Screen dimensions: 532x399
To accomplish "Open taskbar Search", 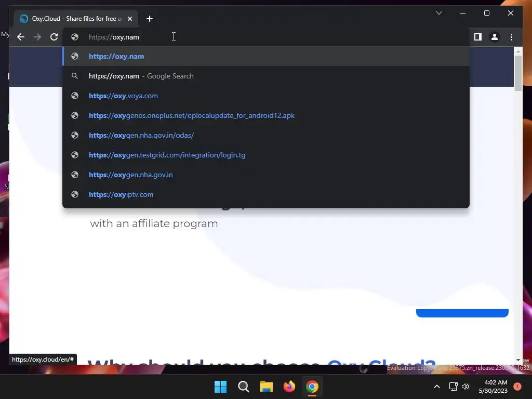I will pos(244,387).
